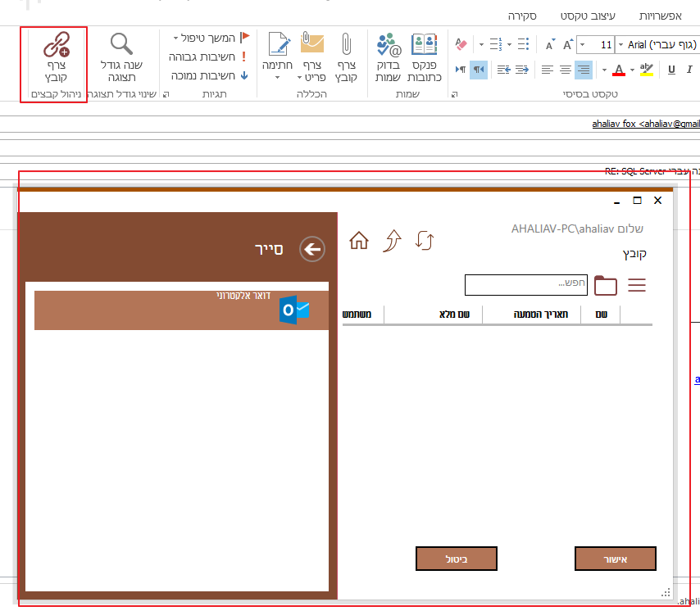Click the back arrow beside סייר

312,249
